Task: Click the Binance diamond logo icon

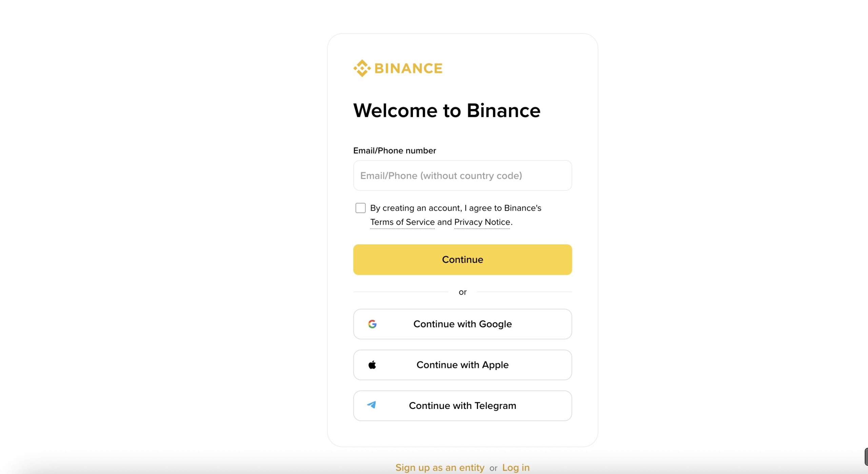Action: tap(362, 67)
